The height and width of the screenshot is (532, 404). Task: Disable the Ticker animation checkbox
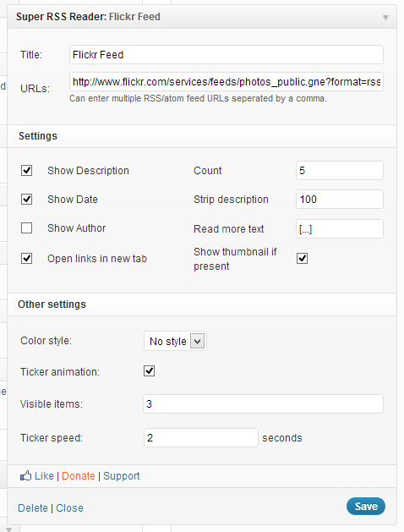[149, 370]
